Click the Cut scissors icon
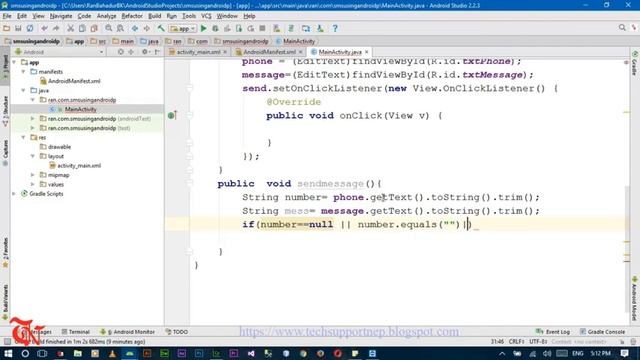 71,28
